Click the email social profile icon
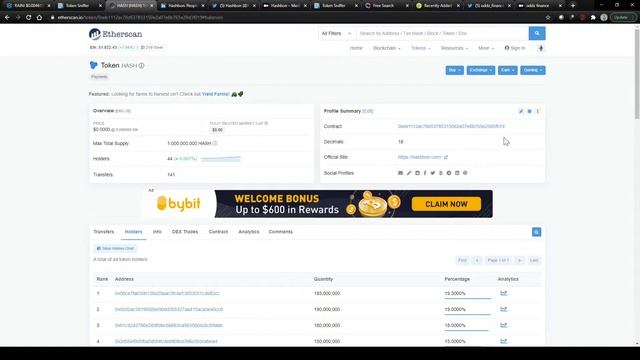This screenshot has width=640, height=360. 400,173
